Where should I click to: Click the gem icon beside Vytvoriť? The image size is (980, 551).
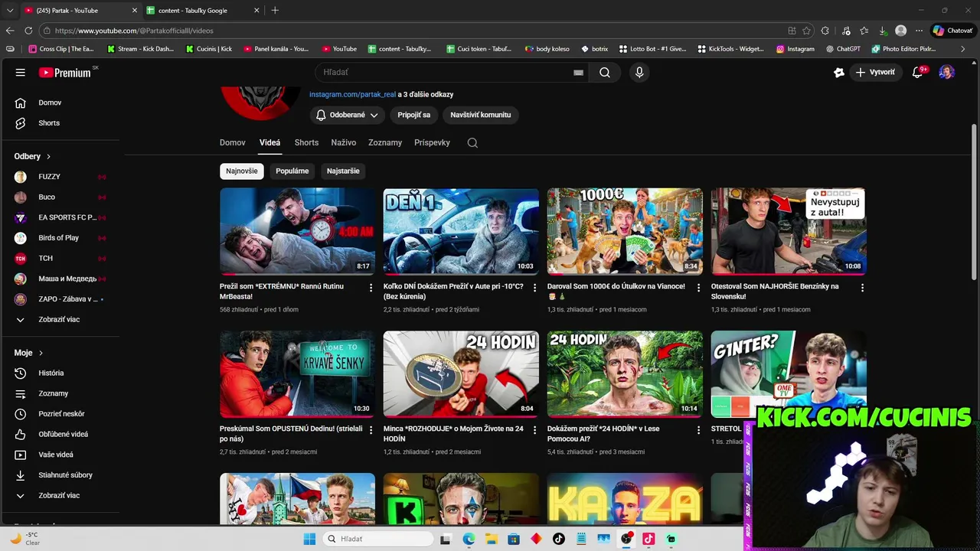[x=839, y=72]
